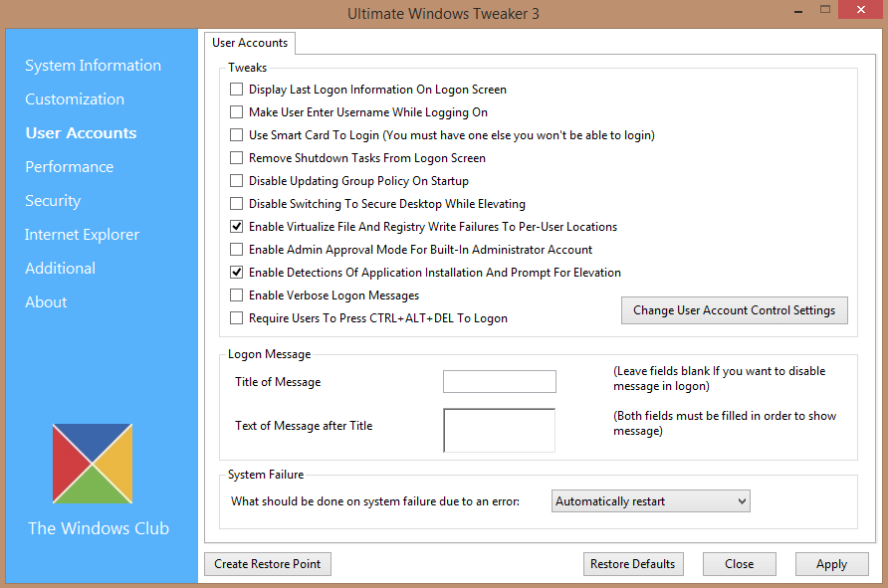Check Require Users To Press CTRL+ALT+DEL

point(236,318)
